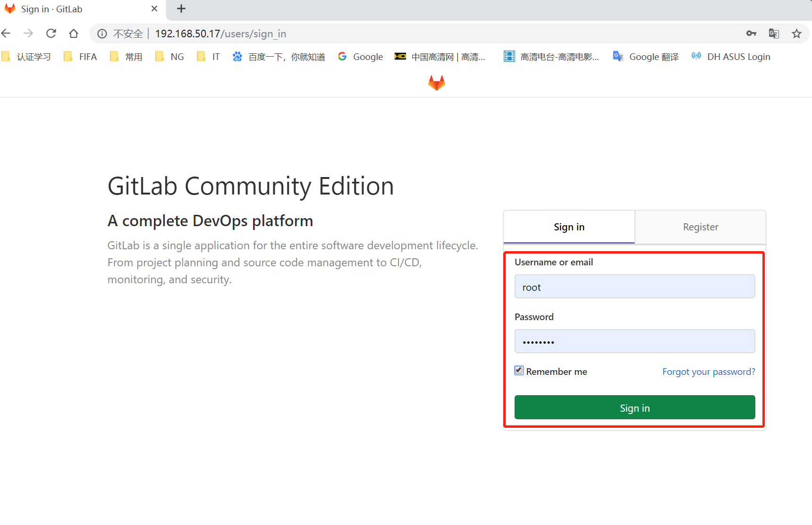Image resolution: width=812 pixels, height=525 pixels.
Task: Open the 高清电台 bookmark
Action: pyautogui.click(x=551, y=57)
